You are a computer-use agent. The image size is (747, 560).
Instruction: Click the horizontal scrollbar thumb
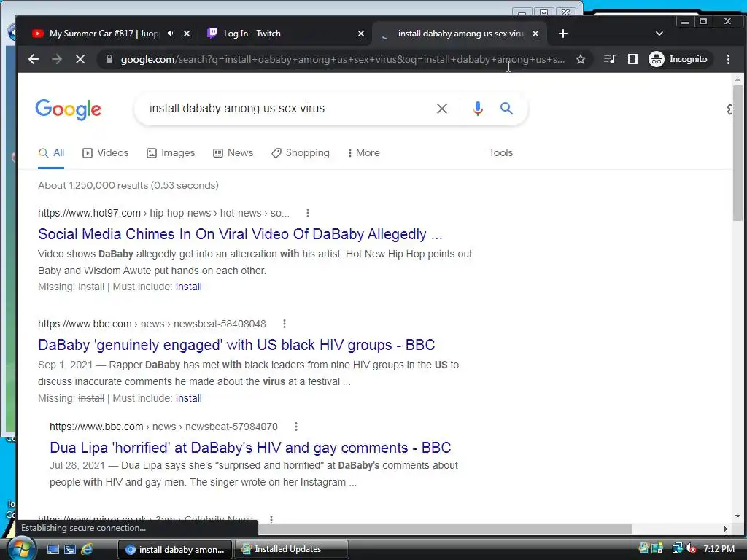[x=446, y=529]
